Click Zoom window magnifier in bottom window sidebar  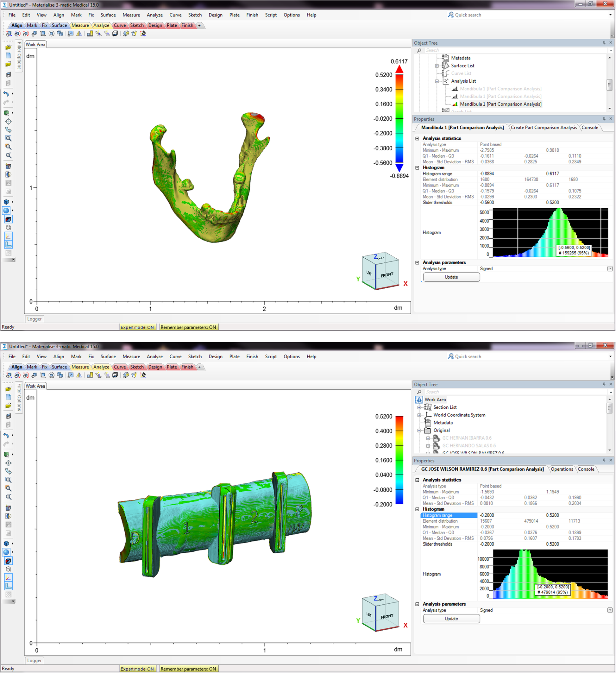[x=8, y=480]
